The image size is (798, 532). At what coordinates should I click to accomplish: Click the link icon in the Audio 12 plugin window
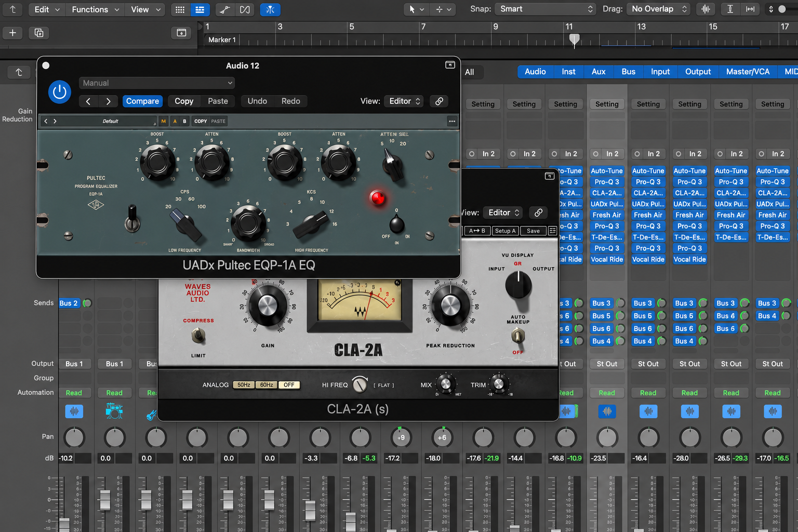[x=439, y=101]
